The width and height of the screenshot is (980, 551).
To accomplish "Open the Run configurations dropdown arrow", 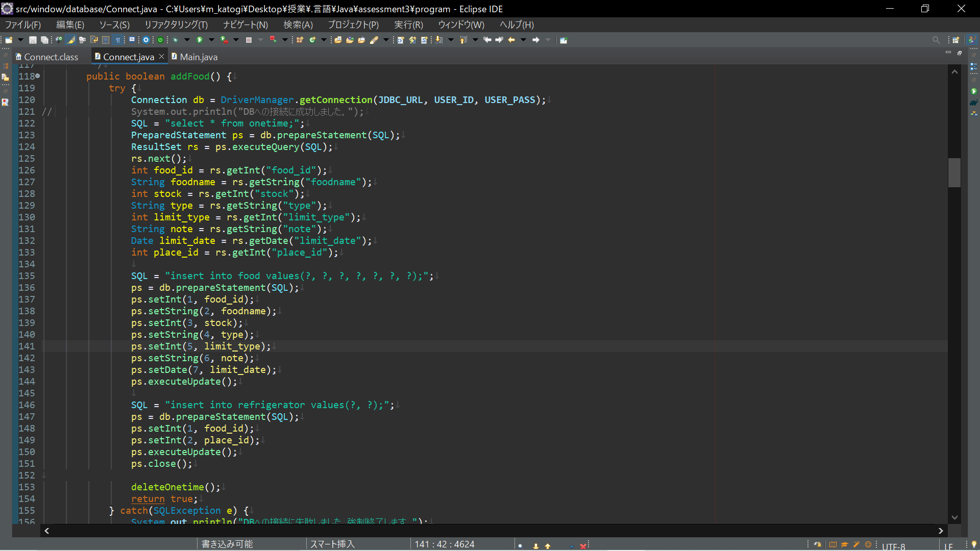I will (x=211, y=40).
